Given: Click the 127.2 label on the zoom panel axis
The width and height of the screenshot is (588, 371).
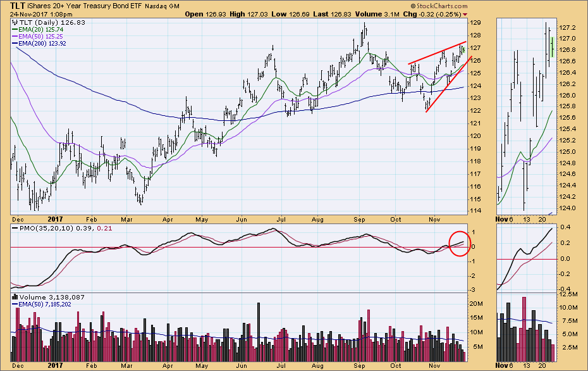Looking at the screenshot, I should point(567,28).
